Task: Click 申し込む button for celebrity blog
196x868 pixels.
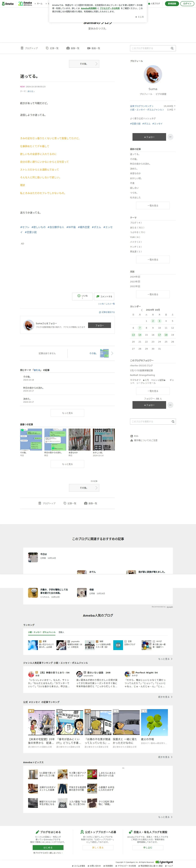Action: tap(148, 847)
